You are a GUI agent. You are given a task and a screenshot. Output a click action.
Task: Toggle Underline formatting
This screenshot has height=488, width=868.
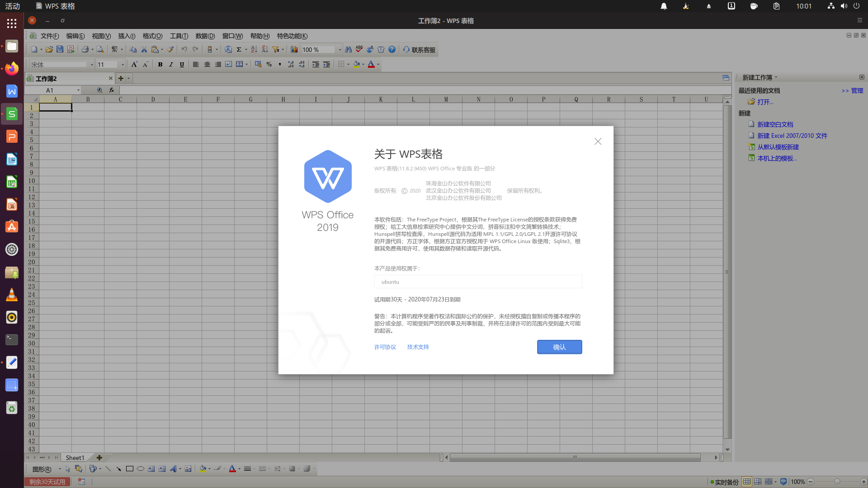tap(182, 65)
